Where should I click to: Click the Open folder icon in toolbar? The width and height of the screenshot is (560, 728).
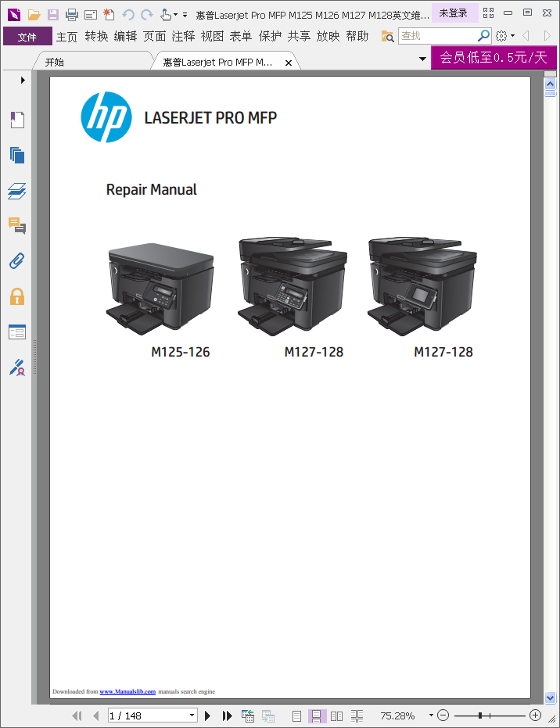[x=34, y=15]
